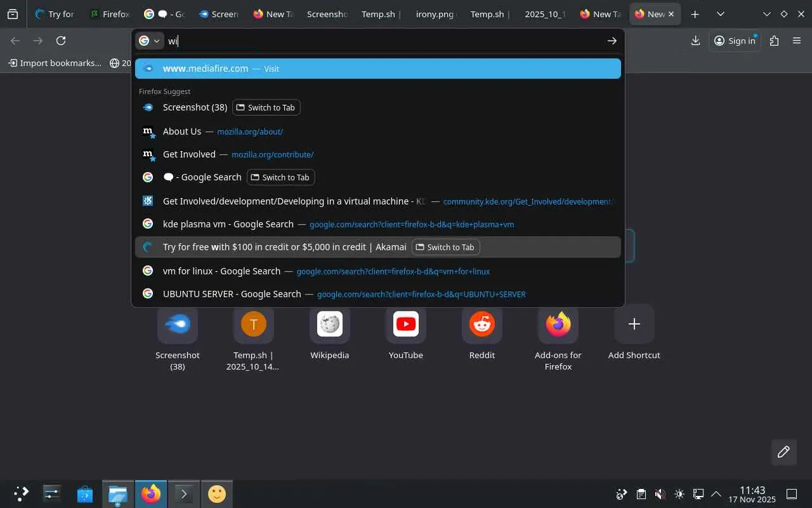Click the Firefox icon in the taskbar

coord(151,493)
